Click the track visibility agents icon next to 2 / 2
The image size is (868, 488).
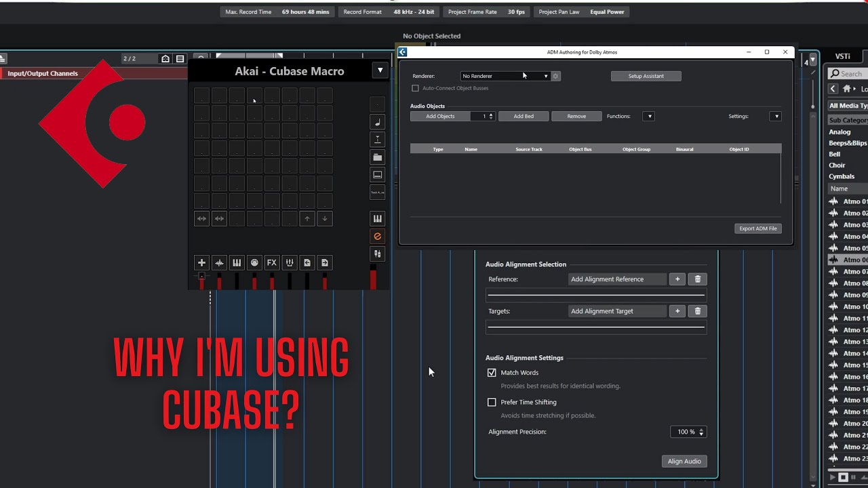point(165,59)
